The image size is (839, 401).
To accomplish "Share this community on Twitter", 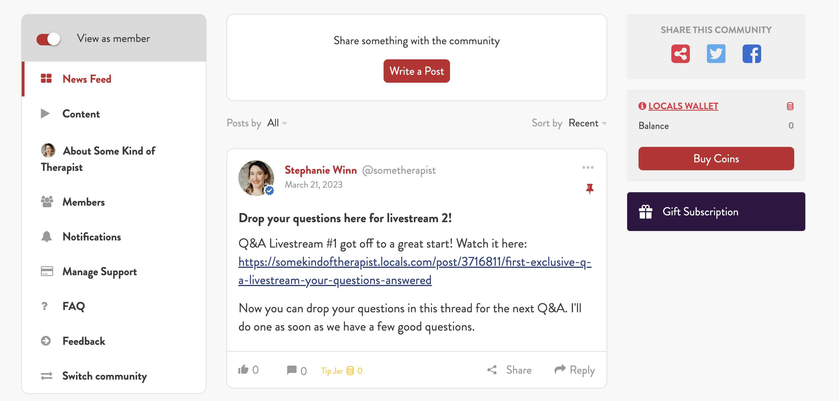I will [x=716, y=54].
